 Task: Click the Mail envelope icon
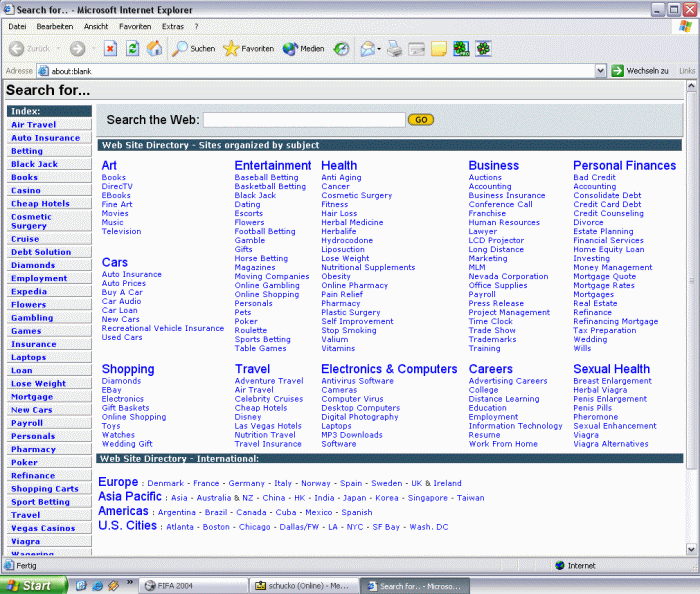367,49
